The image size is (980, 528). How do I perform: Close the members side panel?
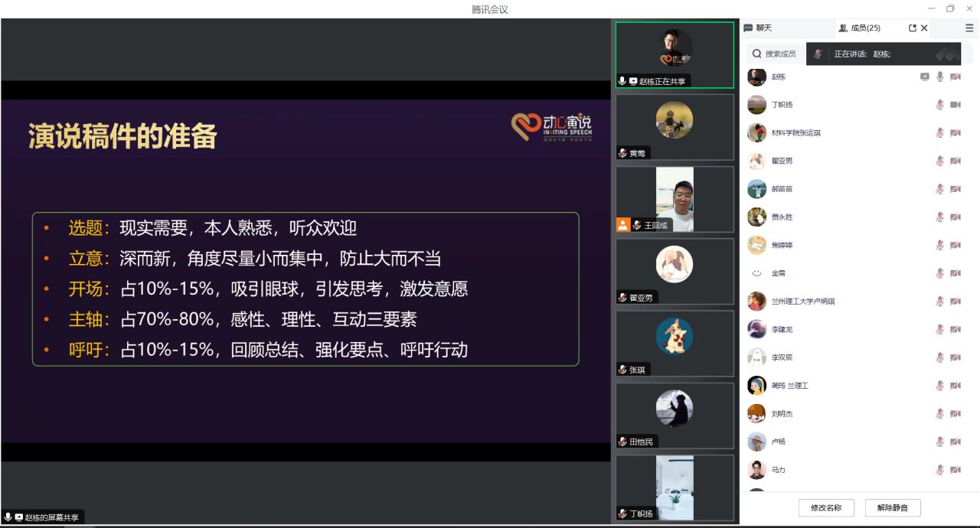924,28
